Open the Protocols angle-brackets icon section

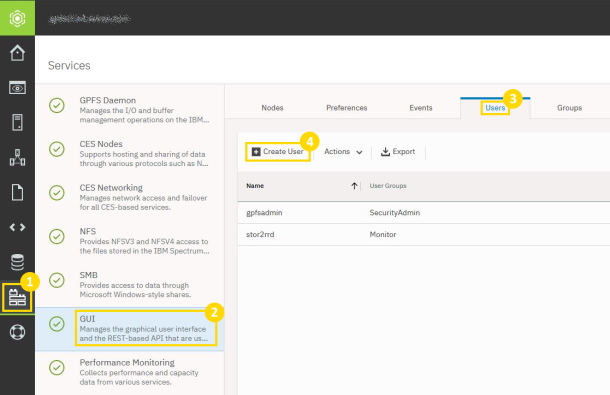coord(17,227)
